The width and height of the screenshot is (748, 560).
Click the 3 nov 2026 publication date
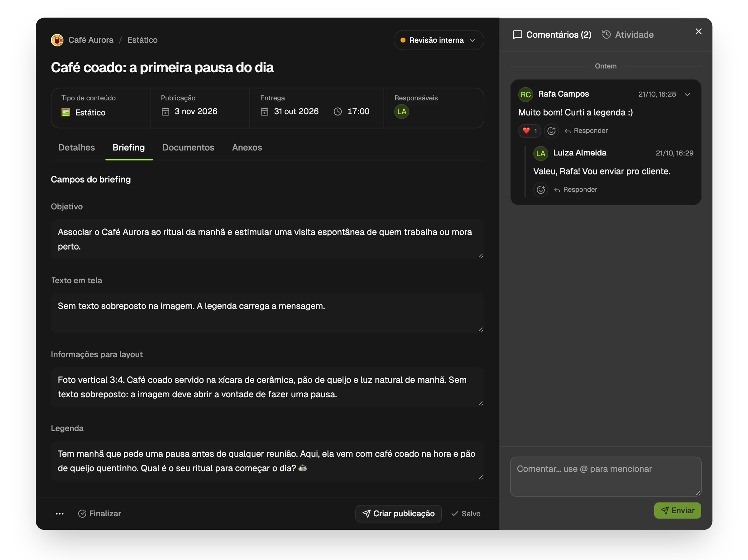(x=196, y=111)
